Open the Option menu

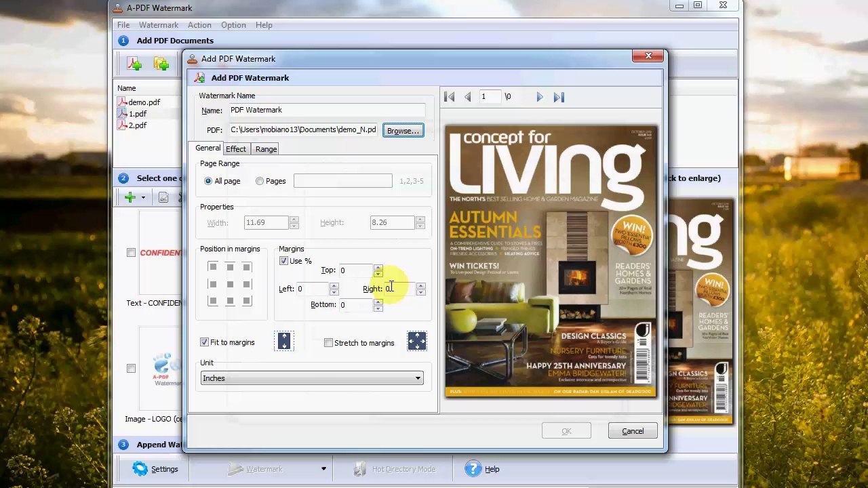(x=233, y=25)
